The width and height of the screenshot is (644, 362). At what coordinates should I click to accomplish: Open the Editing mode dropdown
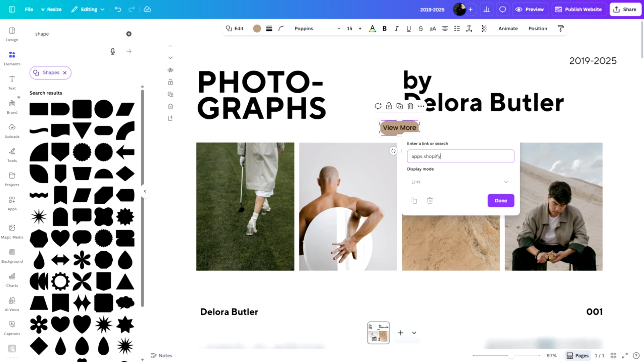click(x=88, y=9)
